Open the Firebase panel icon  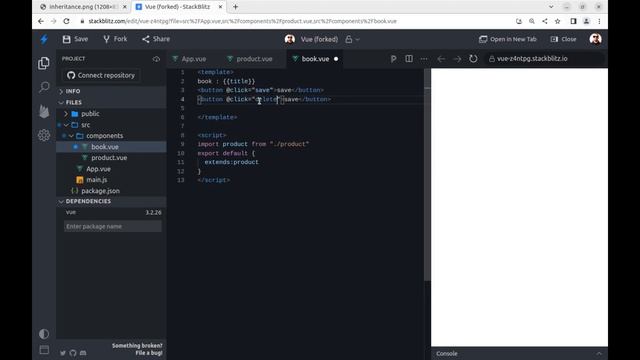tap(44, 111)
